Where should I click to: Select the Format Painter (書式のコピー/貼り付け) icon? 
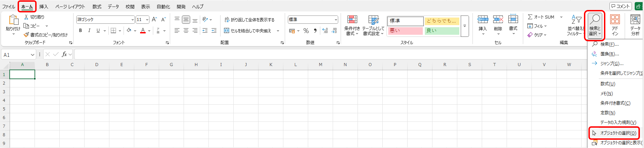coord(26,35)
